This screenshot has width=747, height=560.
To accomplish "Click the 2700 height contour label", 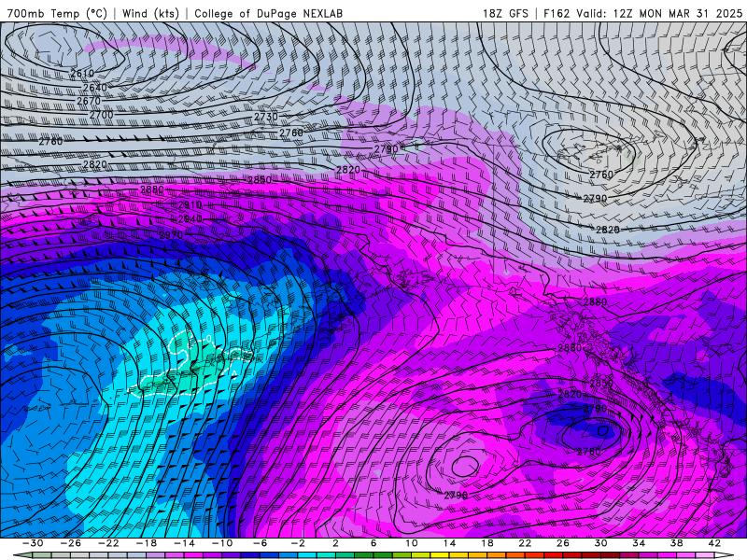I will pyautogui.click(x=102, y=115).
